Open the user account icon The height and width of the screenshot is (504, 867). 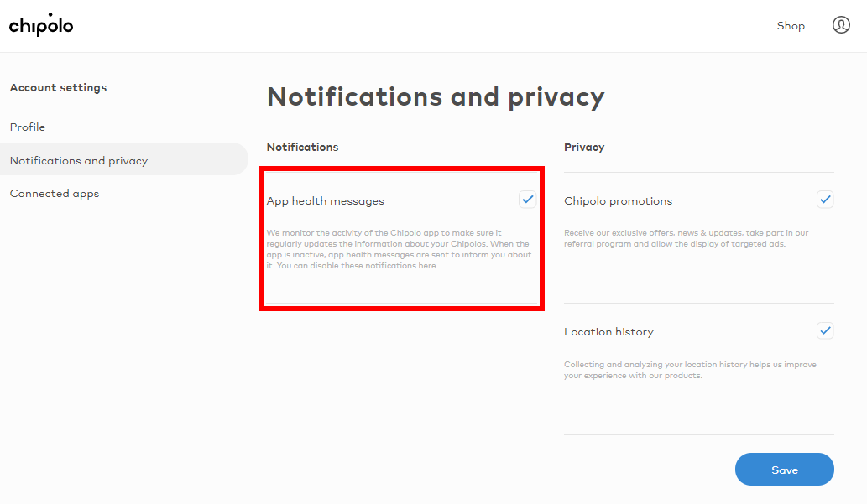(841, 25)
